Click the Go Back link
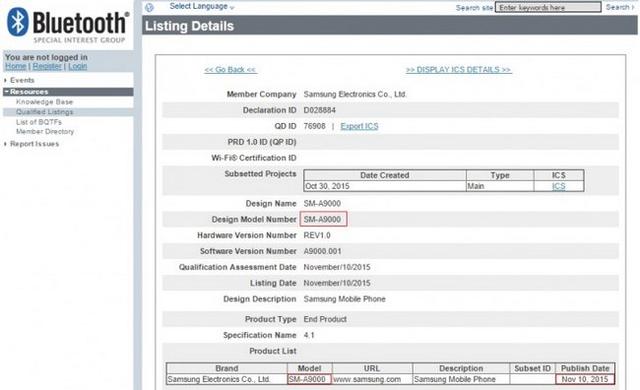 230,70
